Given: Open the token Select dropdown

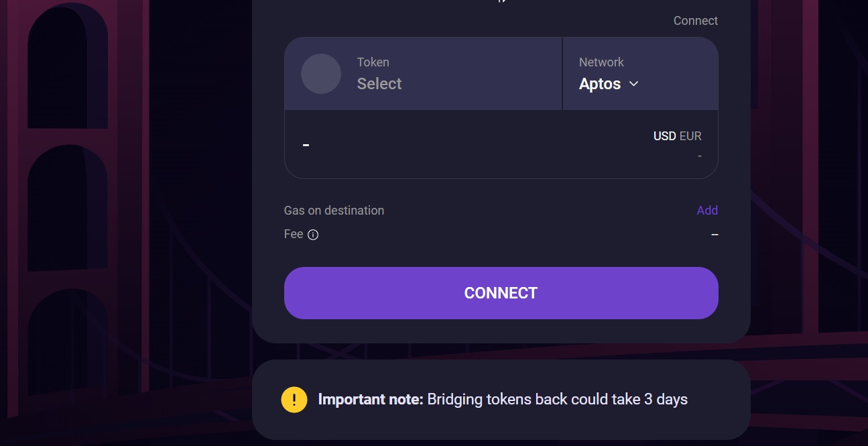Looking at the screenshot, I should coord(379,84).
